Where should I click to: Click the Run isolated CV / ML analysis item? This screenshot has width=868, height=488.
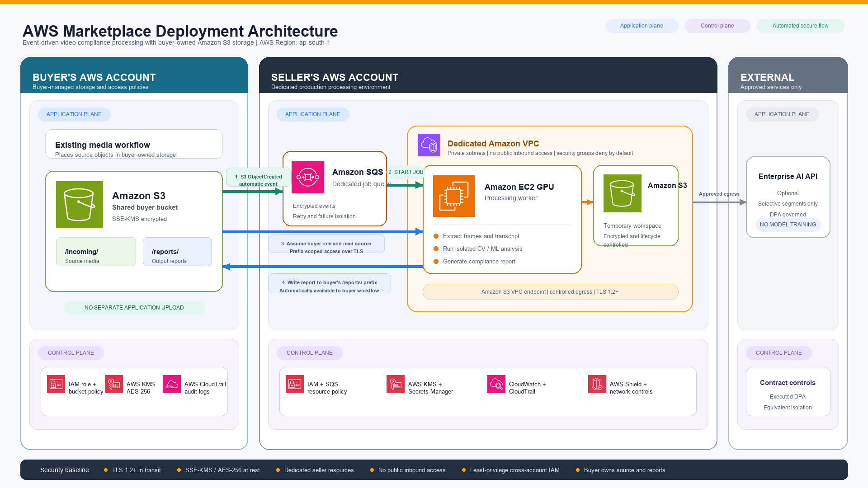[482, 249]
